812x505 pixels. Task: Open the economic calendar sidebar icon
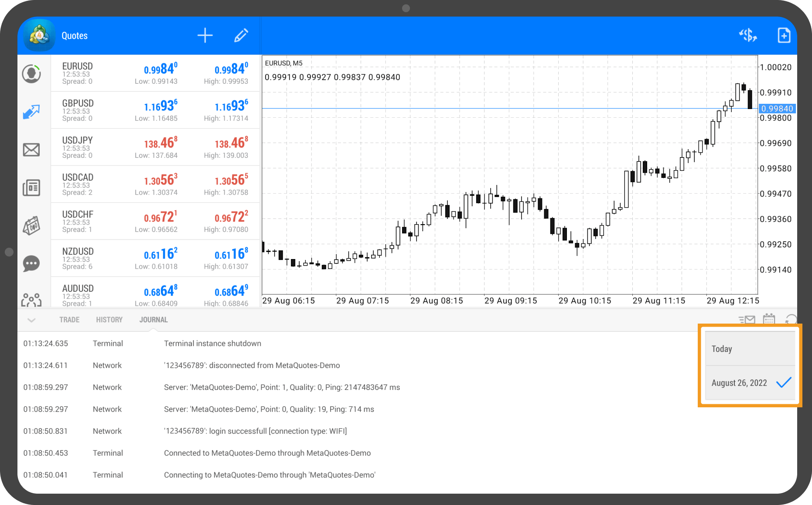(x=31, y=225)
